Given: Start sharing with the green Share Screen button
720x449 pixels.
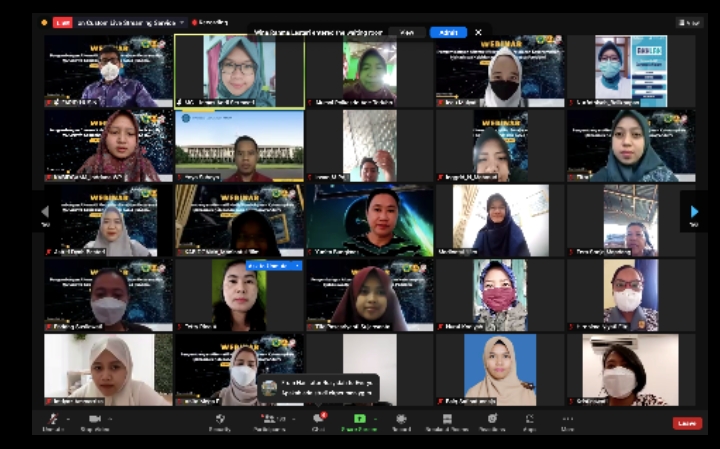Looking at the screenshot, I should (359, 422).
